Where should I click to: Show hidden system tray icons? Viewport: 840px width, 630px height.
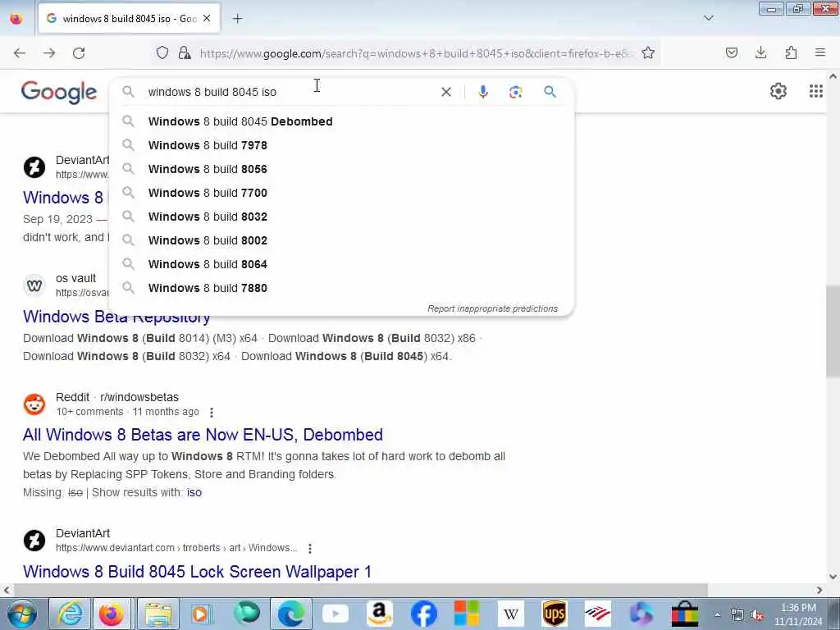point(717,614)
